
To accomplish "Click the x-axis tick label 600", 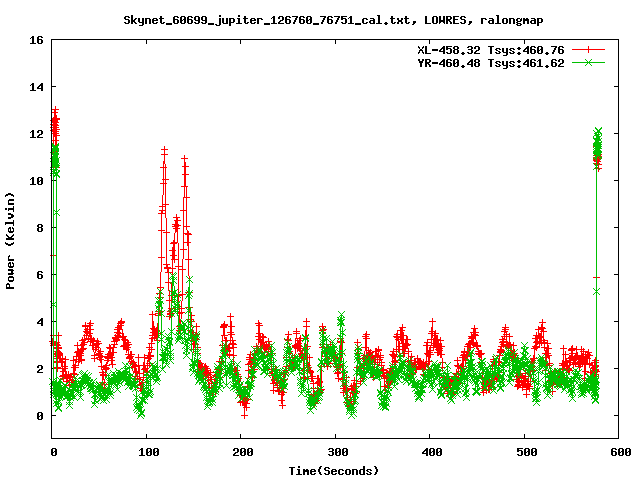I will tap(620, 452).
